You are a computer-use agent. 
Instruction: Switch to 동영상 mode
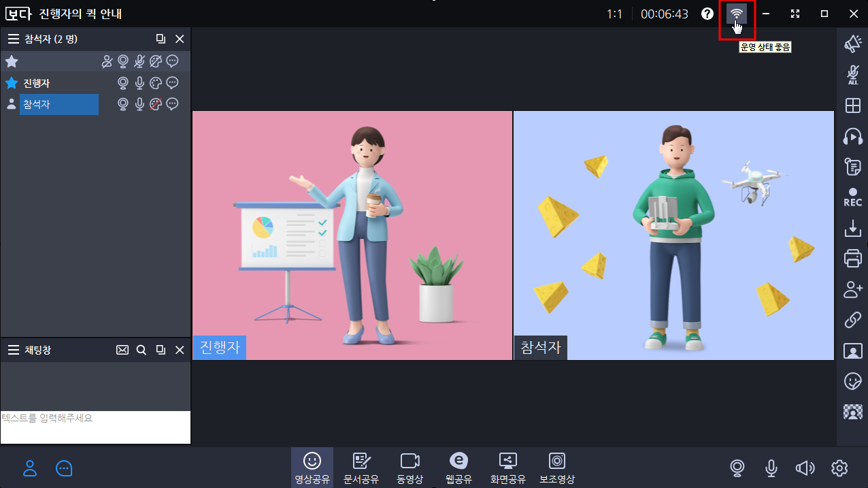pyautogui.click(x=410, y=468)
